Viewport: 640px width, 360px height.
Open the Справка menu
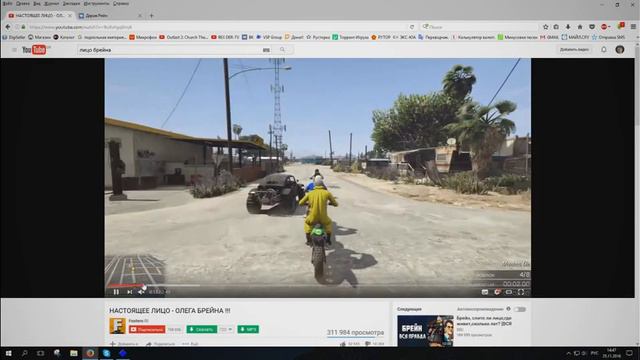[121, 3]
